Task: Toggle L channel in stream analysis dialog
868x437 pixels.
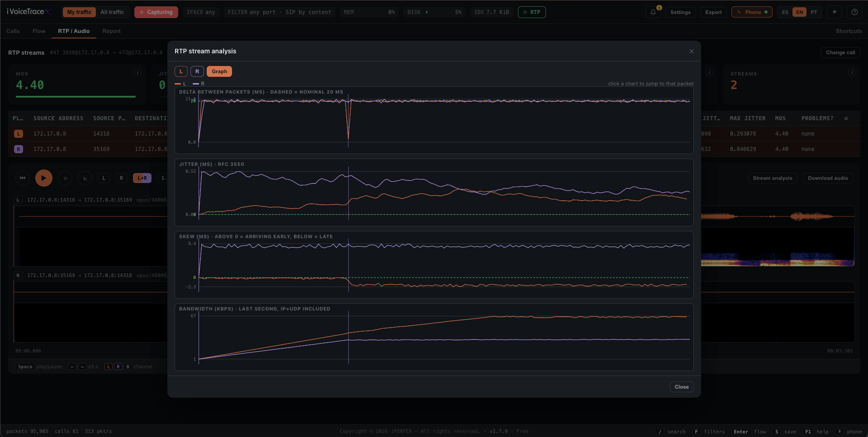Action: (x=181, y=71)
